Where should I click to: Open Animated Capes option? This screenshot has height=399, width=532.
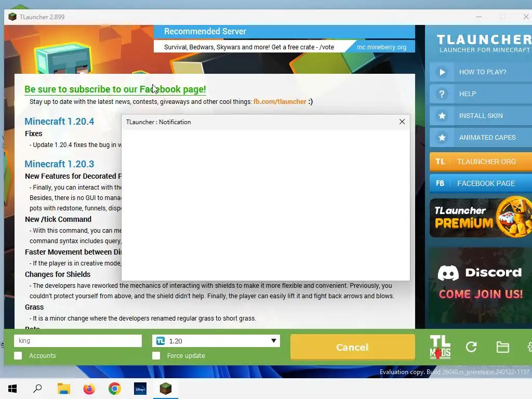click(481, 137)
